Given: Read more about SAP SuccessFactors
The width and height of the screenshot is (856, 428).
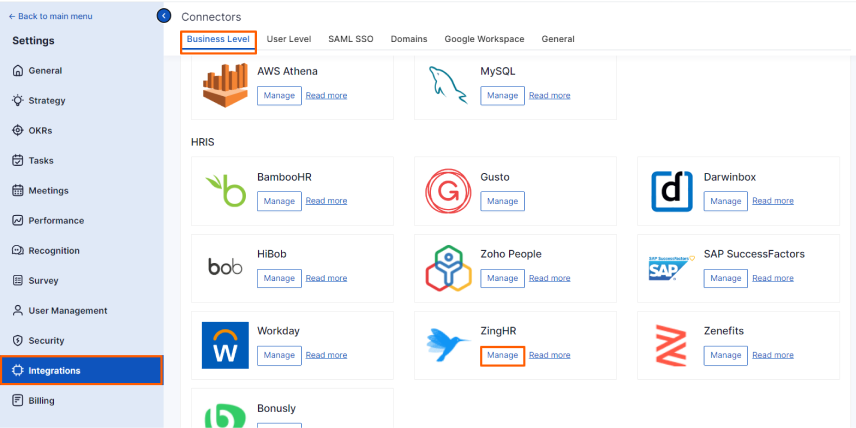Looking at the screenshot, I should click(x=773, y=278).
